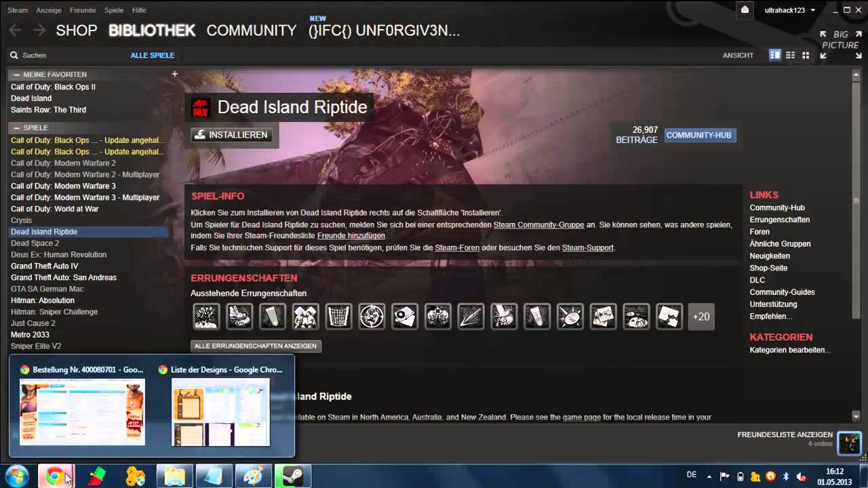Collapse the Meine Favoriten category
Viewport: 868px width, 488px height.
click(x=16, y=74)
